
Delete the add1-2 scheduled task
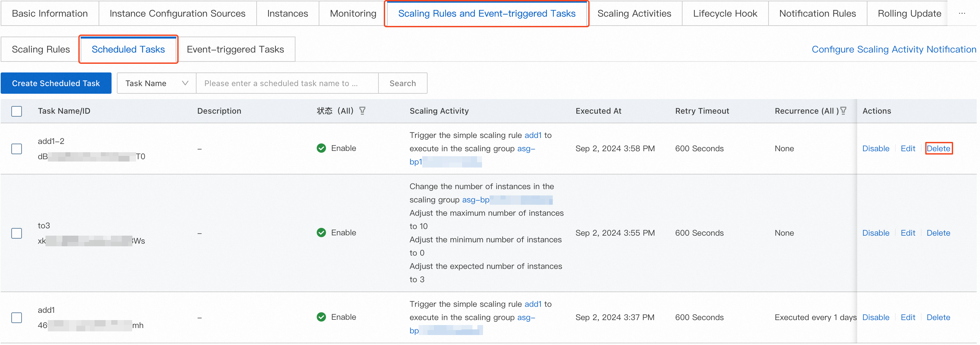(x=938, y=149)
